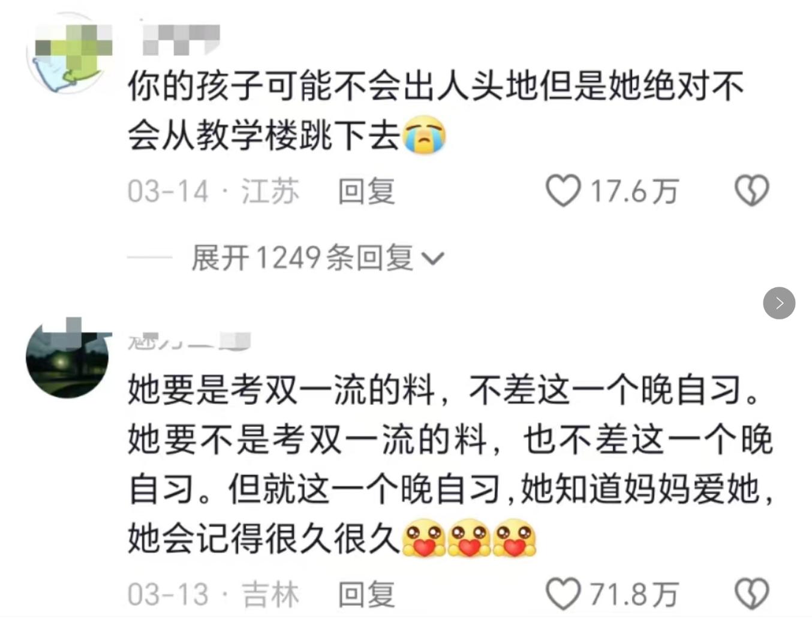This screenshot has width=812, height=644.
Task: Open the first commenter's pixelated avatar
Action: pyautogui.click(x=70, y=53)
